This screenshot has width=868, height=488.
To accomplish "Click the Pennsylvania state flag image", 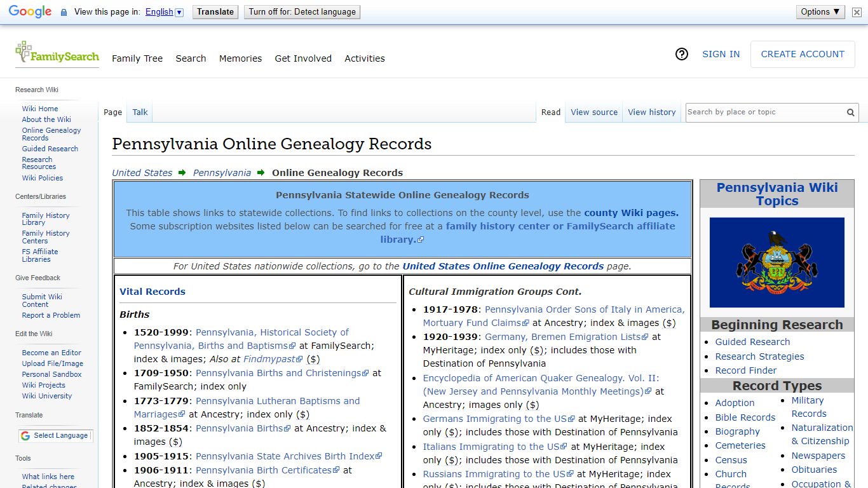I will coord(776,262).
